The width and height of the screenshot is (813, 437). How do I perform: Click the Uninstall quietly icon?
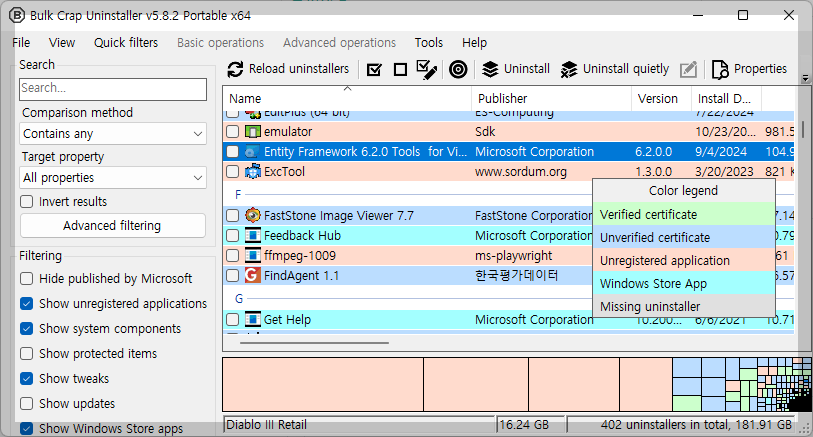[569, 69]
